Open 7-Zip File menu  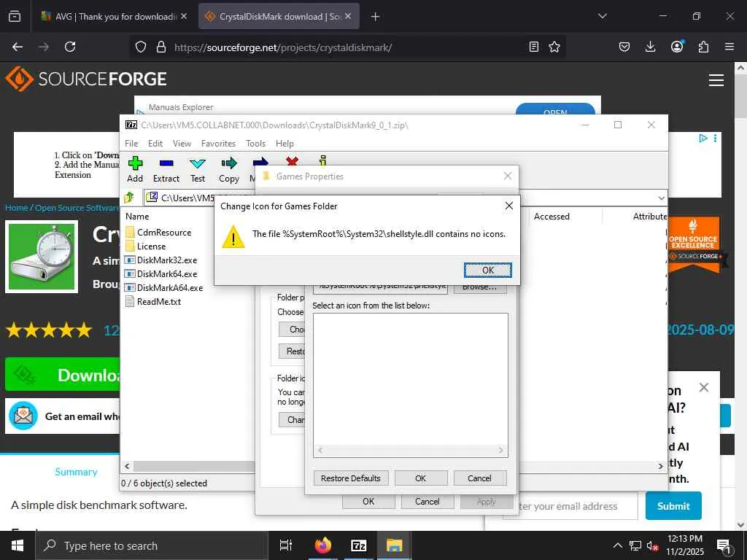click(x=131, y=144)
